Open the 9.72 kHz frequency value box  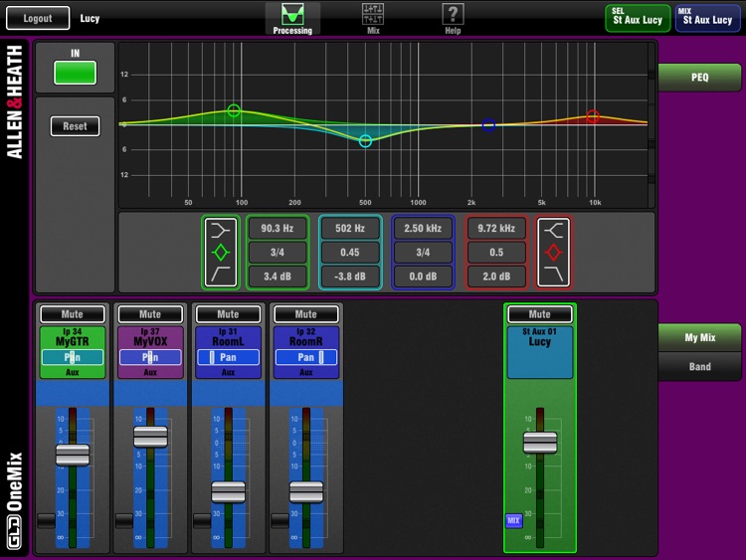[x=496, y=229]
